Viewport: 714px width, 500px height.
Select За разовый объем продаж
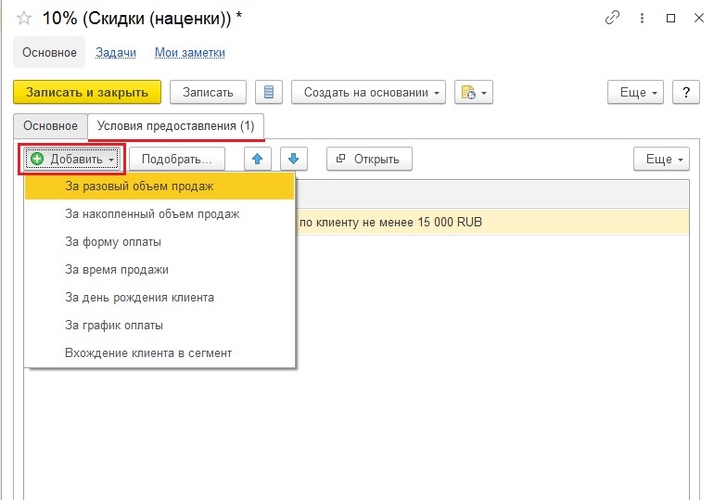coord(139,186)
